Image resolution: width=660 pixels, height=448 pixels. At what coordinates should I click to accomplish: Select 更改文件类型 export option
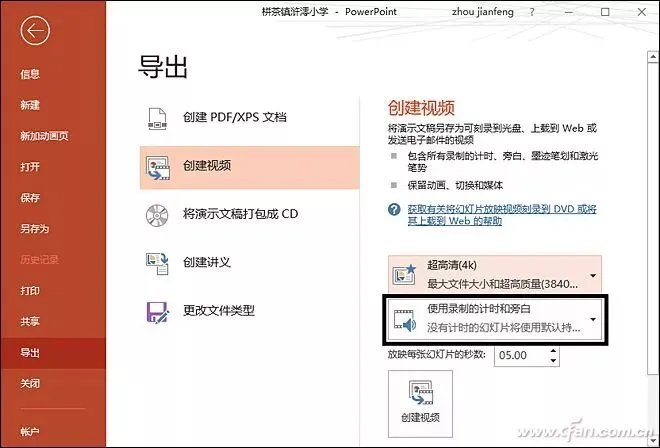tap(250, 311)
